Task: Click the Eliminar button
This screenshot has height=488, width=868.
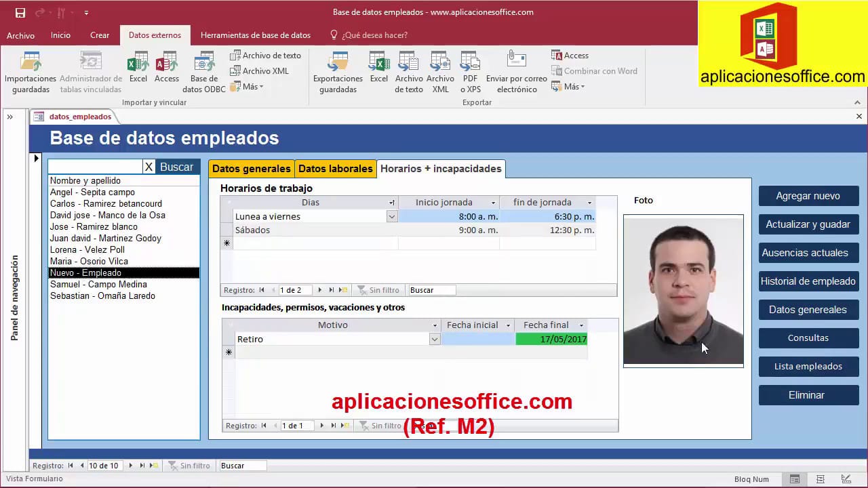Action: pos(806,395)
